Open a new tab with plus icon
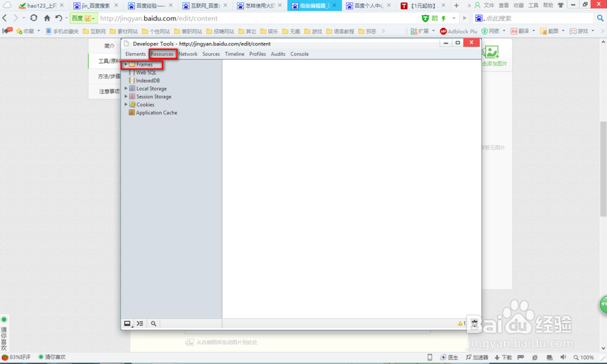The image size is (607, 364). 456,5
